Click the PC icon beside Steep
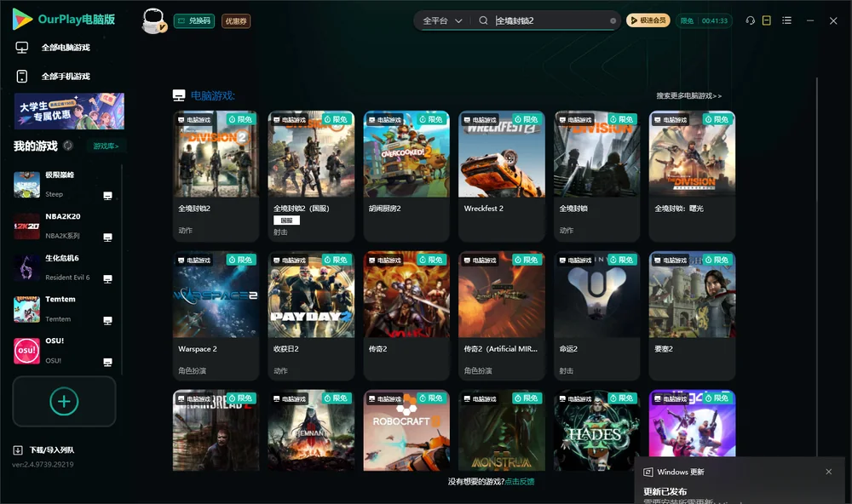 (107, 196)
